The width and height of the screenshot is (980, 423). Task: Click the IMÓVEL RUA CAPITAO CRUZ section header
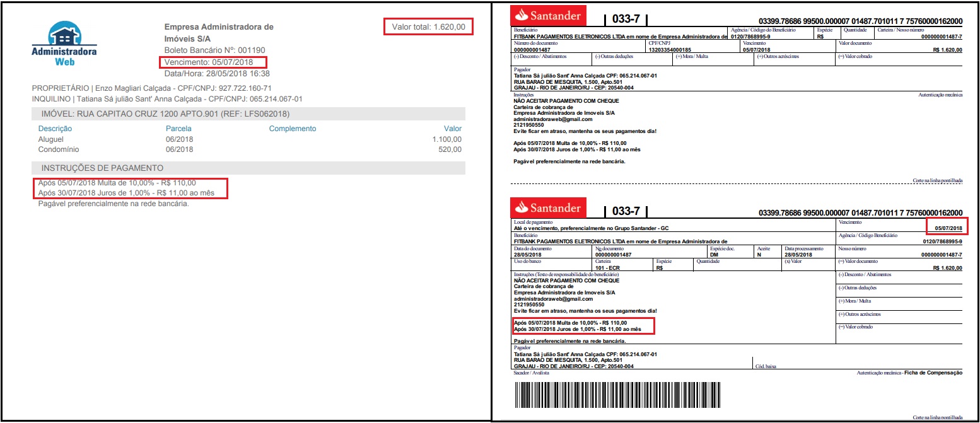pyautogui.click(x=166, y=114)
